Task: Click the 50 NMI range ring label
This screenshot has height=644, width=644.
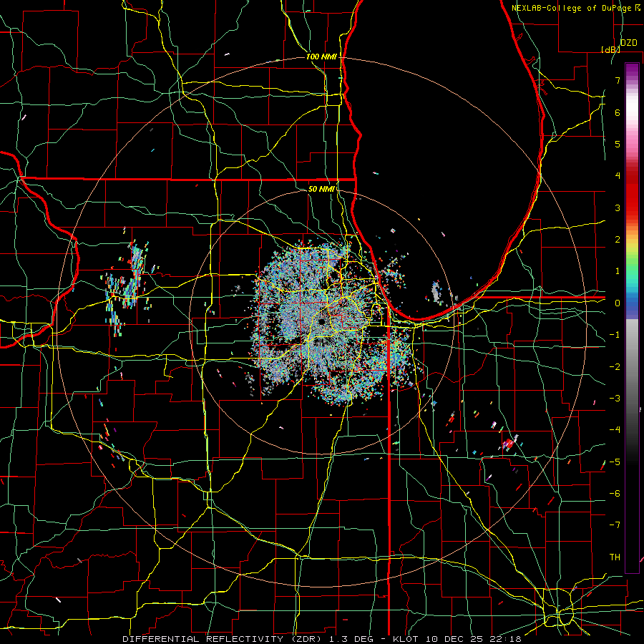Action: pos(321,189)
